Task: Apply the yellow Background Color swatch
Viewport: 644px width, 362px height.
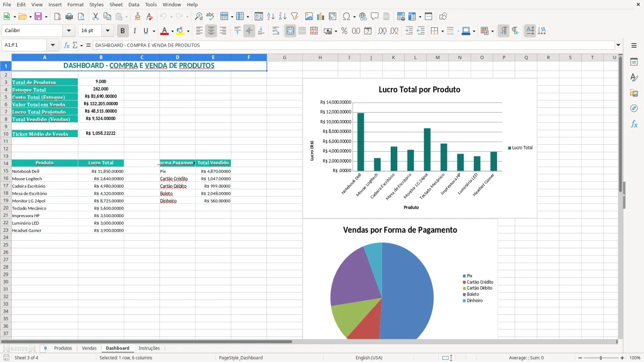Action: [180, 31]
